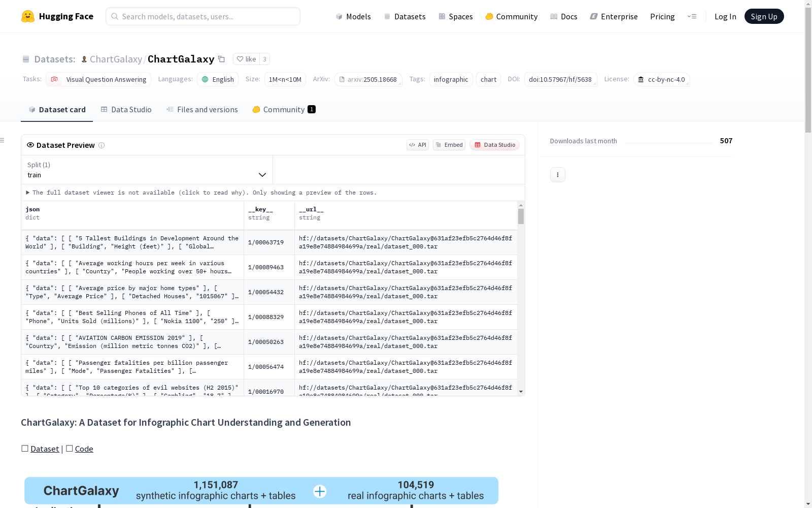
Task: Click the preview table vertical scrollbar thumb
Action: point(521,216)
